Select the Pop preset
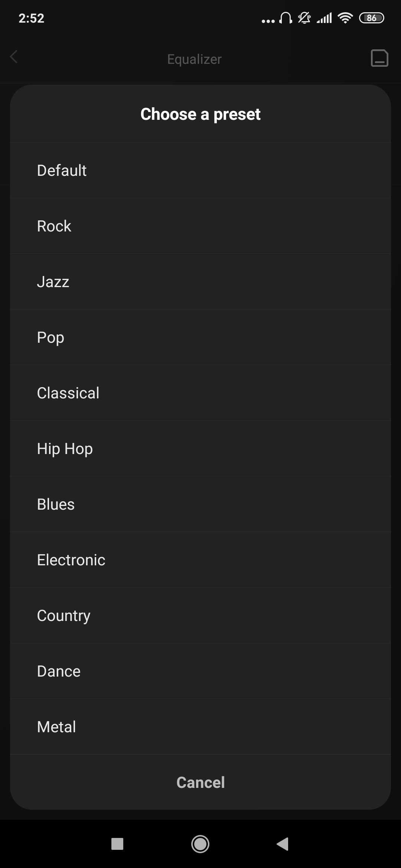The height and width of the screenshot is (868, 401). (200, 337)
